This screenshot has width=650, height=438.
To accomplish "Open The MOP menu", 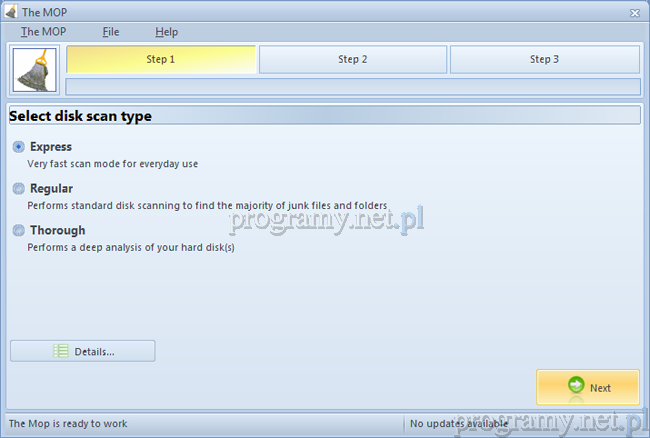I will pyautogui.click(x=43, y=32).
